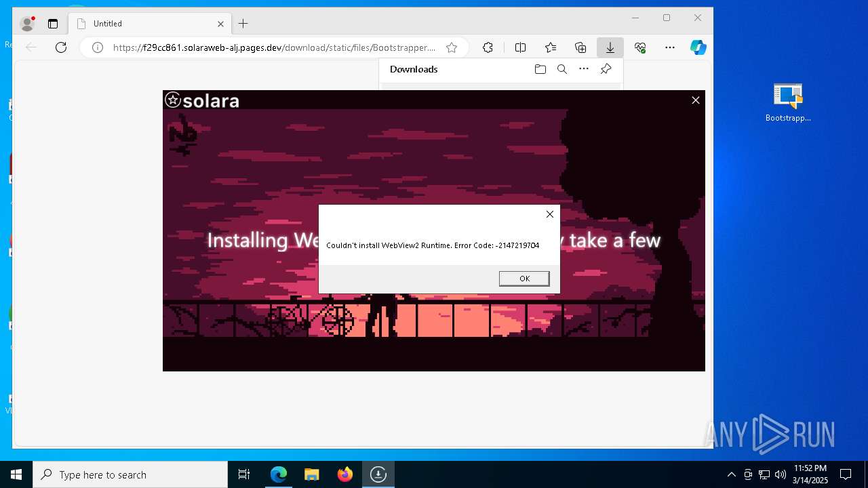868x488 pixels.
Task: Open Copilot sidebar icon
Action: (x=698, y=47)
